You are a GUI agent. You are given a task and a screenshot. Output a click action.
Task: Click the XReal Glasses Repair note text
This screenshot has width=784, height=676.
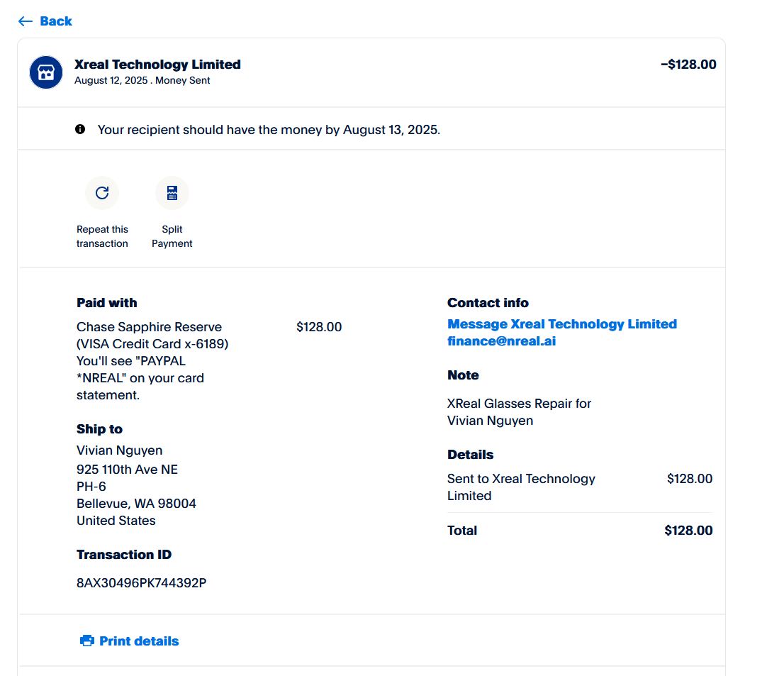519,404
